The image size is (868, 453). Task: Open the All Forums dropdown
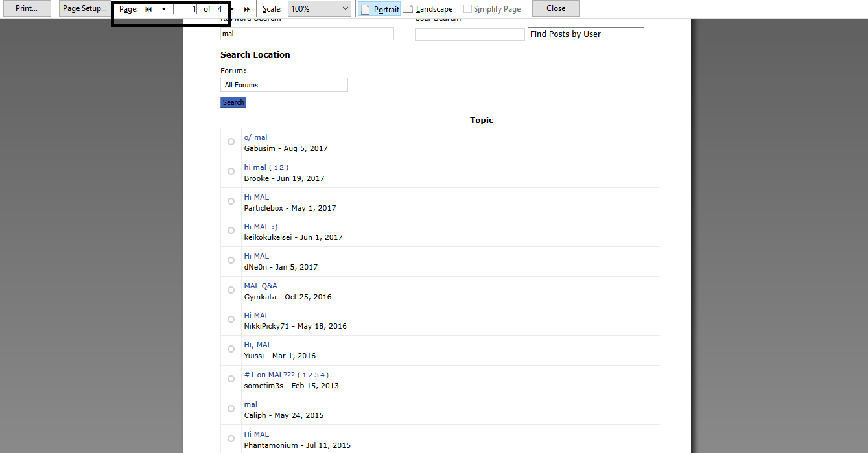pos(284,85)
